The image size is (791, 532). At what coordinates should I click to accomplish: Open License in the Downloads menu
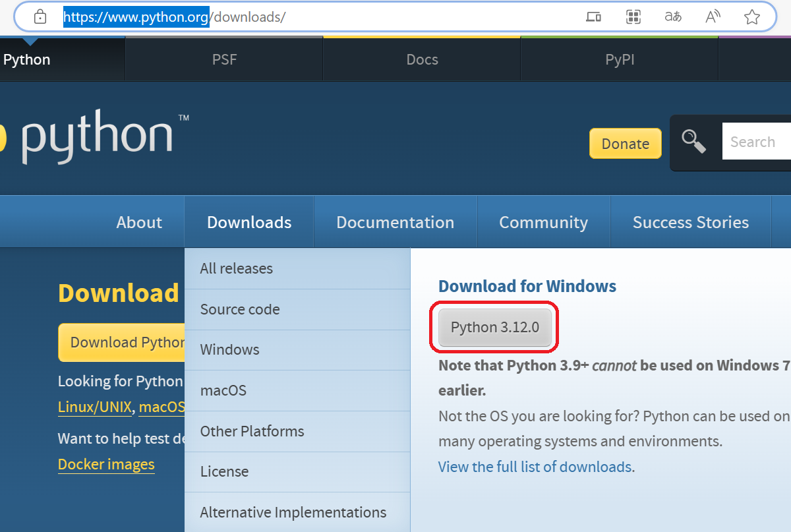(x=297, y=471)
